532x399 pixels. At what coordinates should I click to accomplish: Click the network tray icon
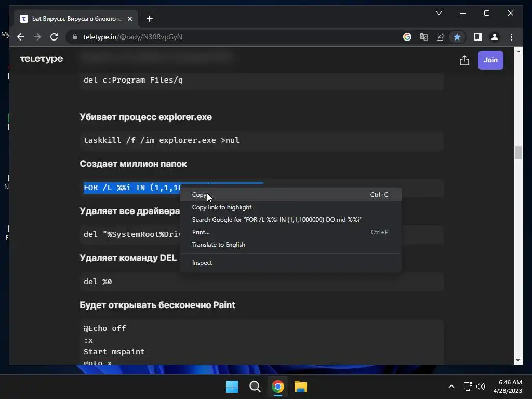click(468, 387)
